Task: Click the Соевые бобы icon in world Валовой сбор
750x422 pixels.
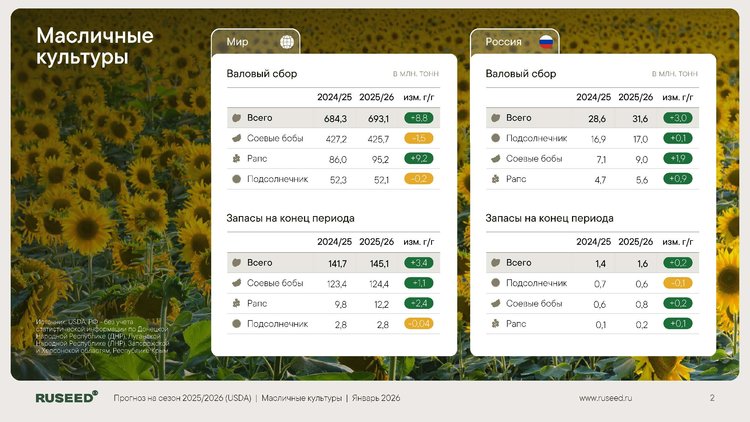Action: click(x=235, y=138)
